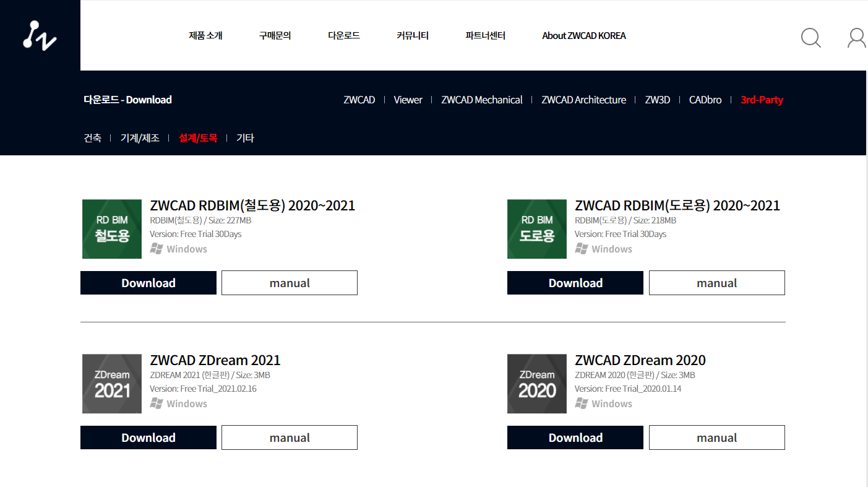Open manual for ZDream 2021

[x=290, y=437]
